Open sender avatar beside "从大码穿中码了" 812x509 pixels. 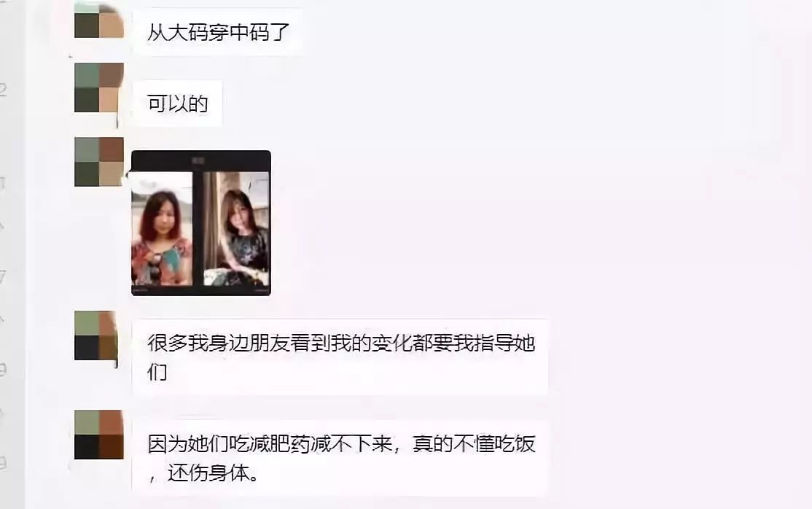pos(99,20)
